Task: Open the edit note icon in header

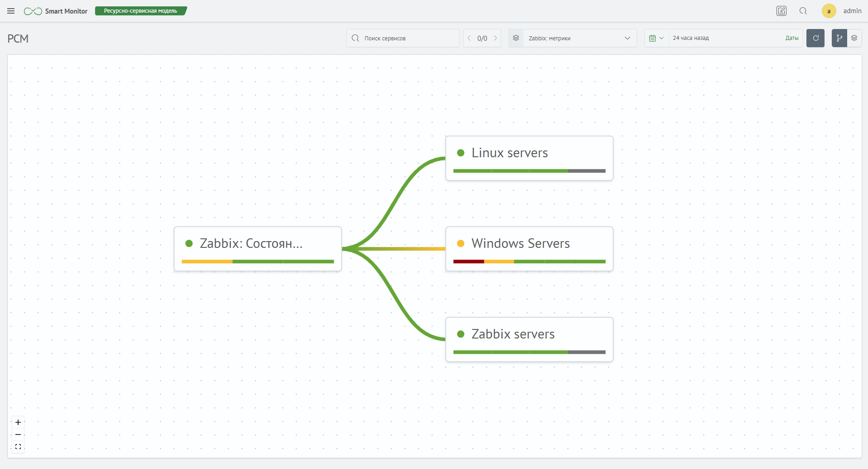Action: (781, 11)
